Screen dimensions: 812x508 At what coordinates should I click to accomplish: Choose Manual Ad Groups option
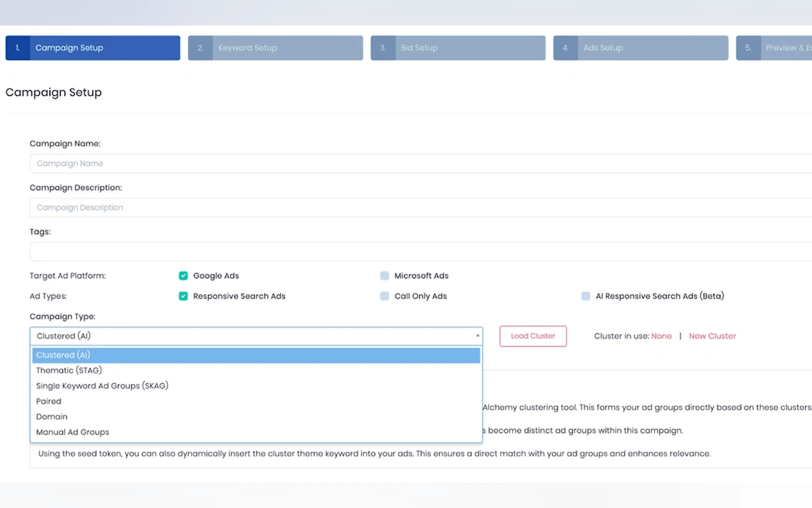click(x=73, y=432)
